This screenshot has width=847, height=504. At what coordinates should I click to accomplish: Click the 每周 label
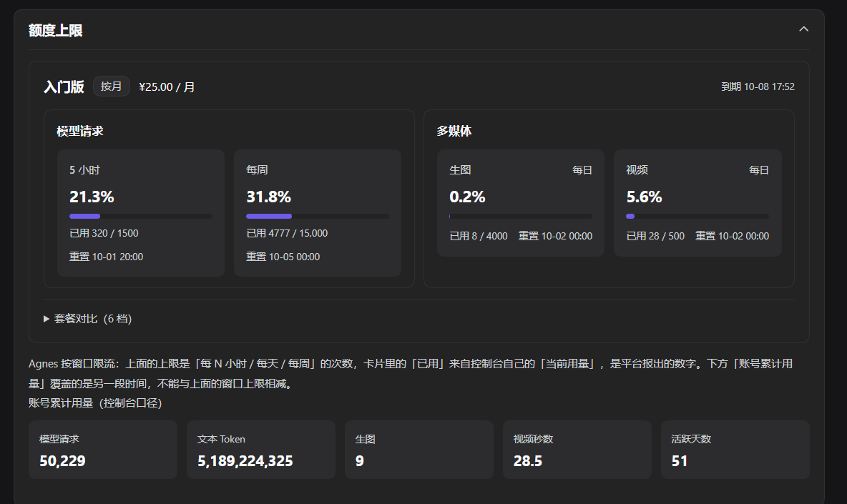click(x=257, y=170)
